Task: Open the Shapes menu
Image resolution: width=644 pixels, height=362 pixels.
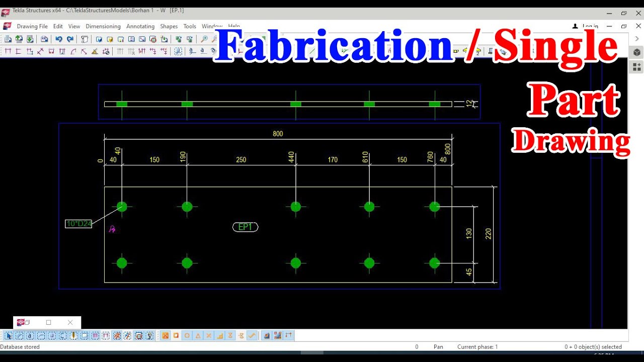Action: coord(169,26)
